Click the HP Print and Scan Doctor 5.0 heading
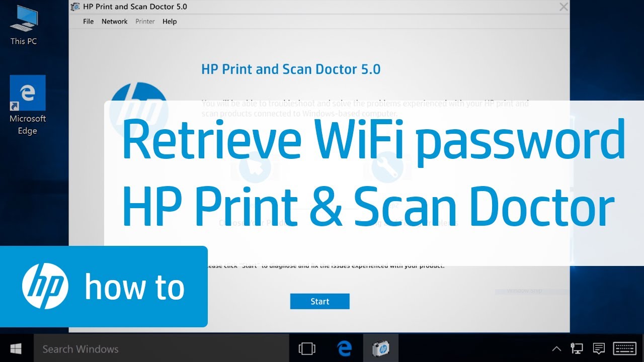The height and width of the screenshot is (362, 644). [x=291, y=69]
